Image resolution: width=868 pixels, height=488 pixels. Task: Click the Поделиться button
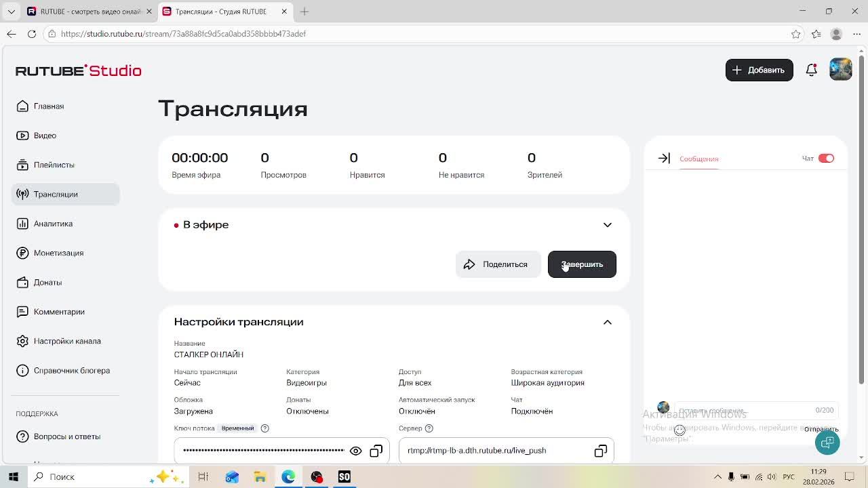coord(498,264)
